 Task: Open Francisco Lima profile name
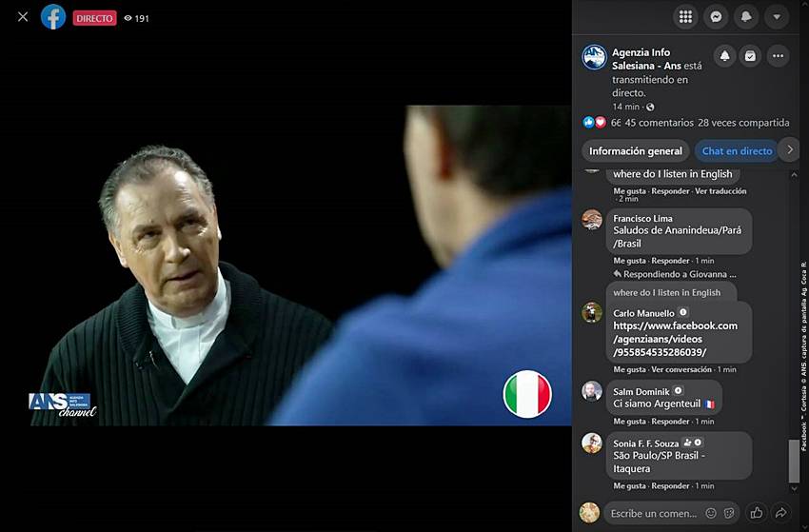click(x=642, y=218)
